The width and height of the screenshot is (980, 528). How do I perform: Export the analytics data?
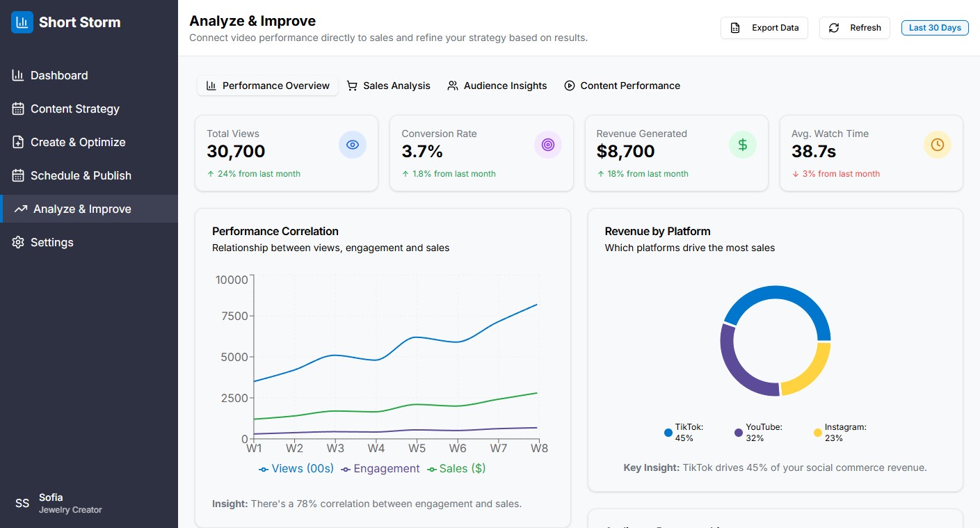pos(764,28)
